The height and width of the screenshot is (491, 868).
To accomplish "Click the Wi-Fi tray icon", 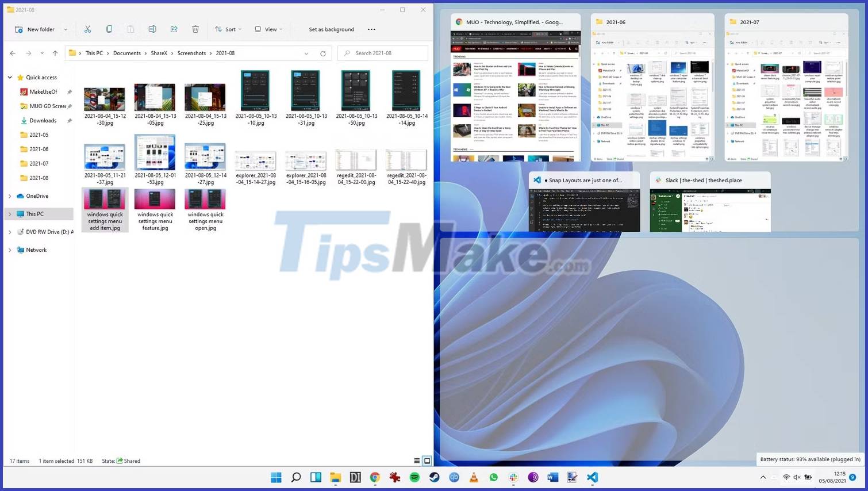I will tap(786, 477).
